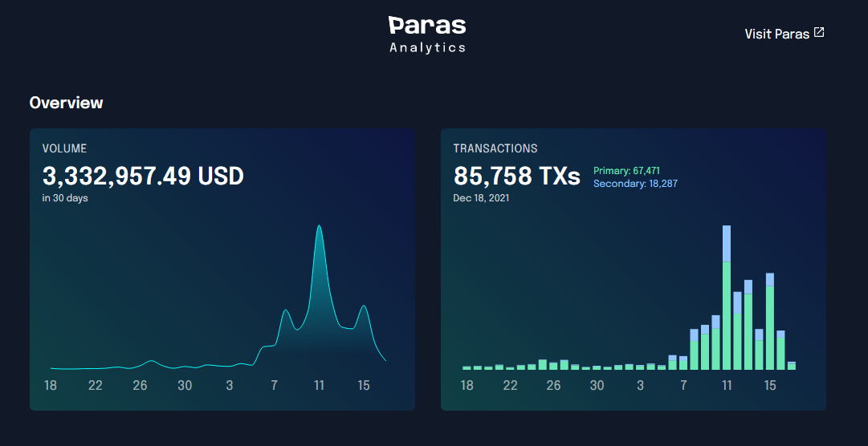The height and width of the screenshot is (446, 868).
Task: Click the volume chart peak at 11
Action: point(319,225)
